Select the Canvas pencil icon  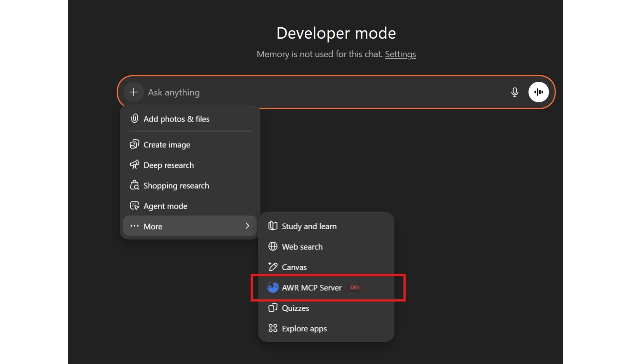pos(273,267)
